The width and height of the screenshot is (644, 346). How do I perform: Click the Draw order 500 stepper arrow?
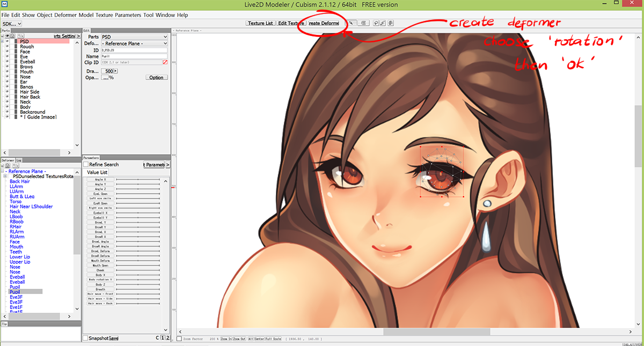point(115,71)
